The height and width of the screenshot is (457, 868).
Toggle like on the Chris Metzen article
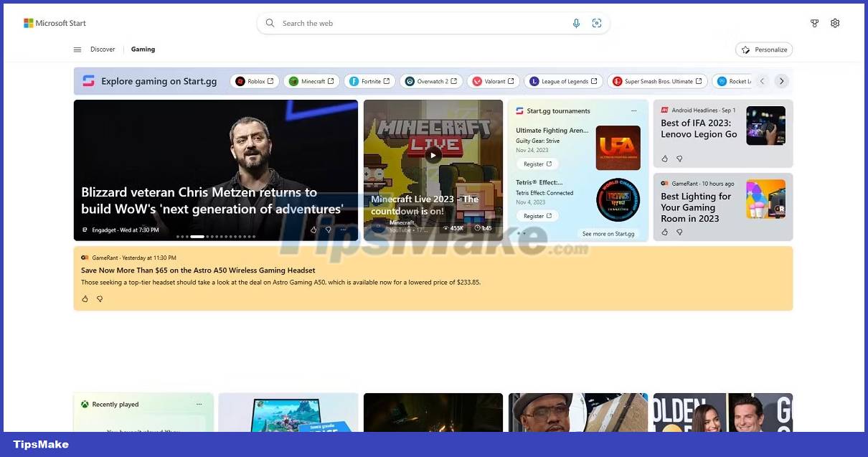313,230
